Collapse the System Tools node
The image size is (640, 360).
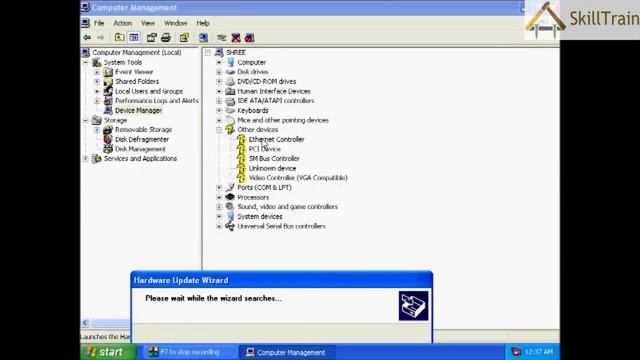[x=86, y=62]
